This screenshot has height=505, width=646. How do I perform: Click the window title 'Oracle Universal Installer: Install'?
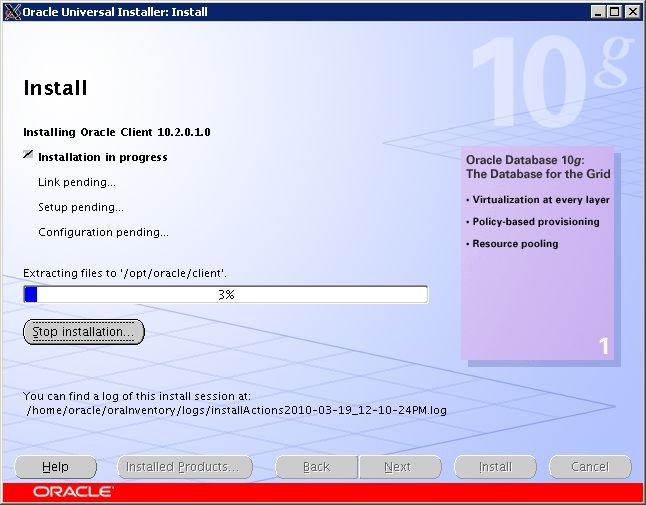point(115,12)
